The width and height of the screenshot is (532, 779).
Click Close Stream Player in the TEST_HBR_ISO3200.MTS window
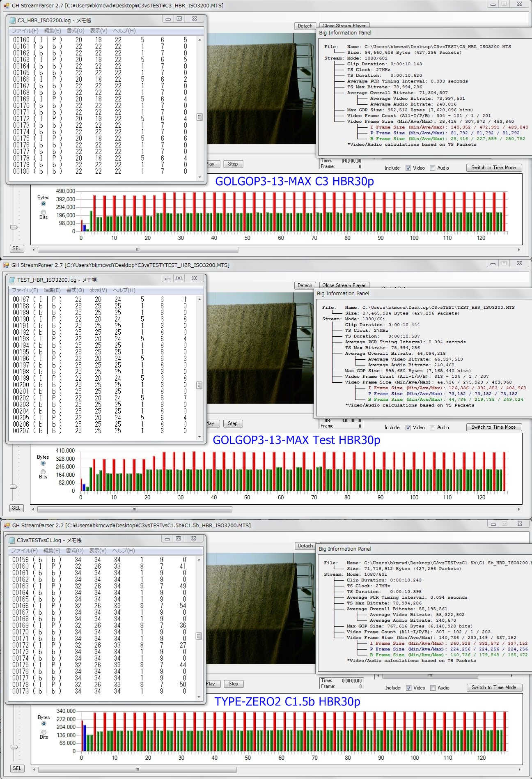(344, 285)
